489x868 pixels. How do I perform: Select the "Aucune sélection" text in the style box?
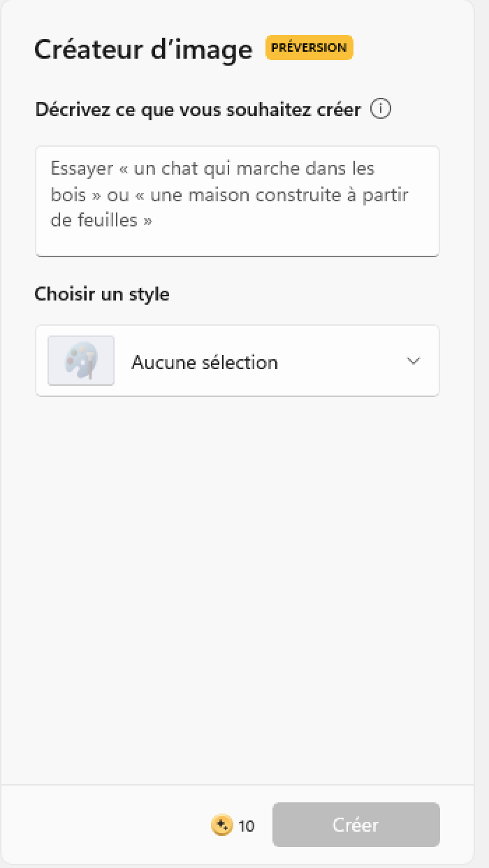[x=205, y=362]
